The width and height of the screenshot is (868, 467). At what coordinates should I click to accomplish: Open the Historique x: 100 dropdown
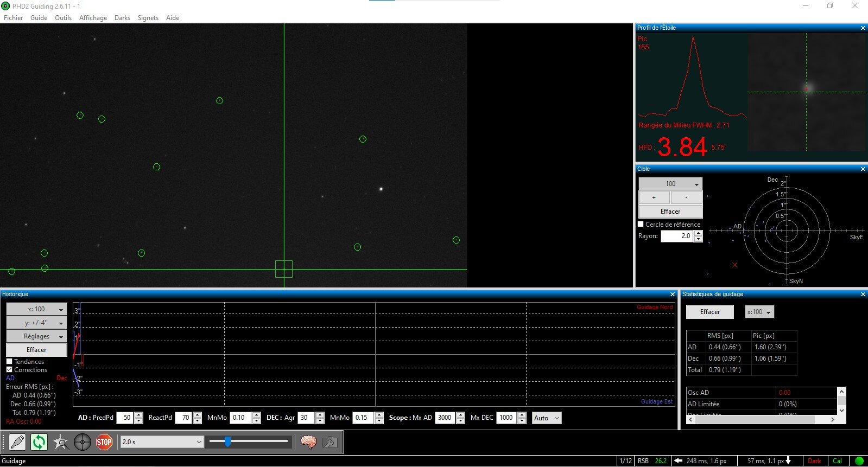coord(36,309)
